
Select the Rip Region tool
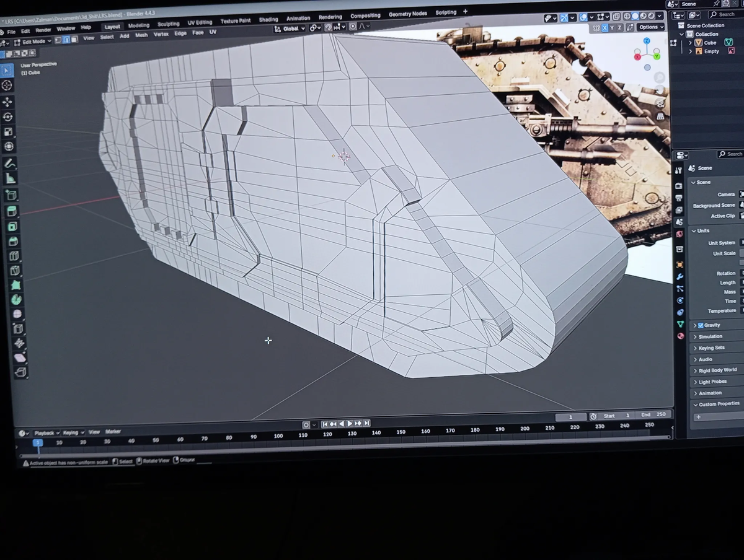pyautogui.click(x=20, y=372)
